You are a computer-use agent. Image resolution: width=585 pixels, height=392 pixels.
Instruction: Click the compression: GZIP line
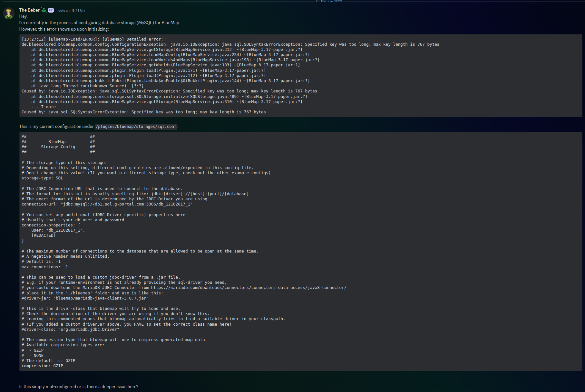pos(42,366)
